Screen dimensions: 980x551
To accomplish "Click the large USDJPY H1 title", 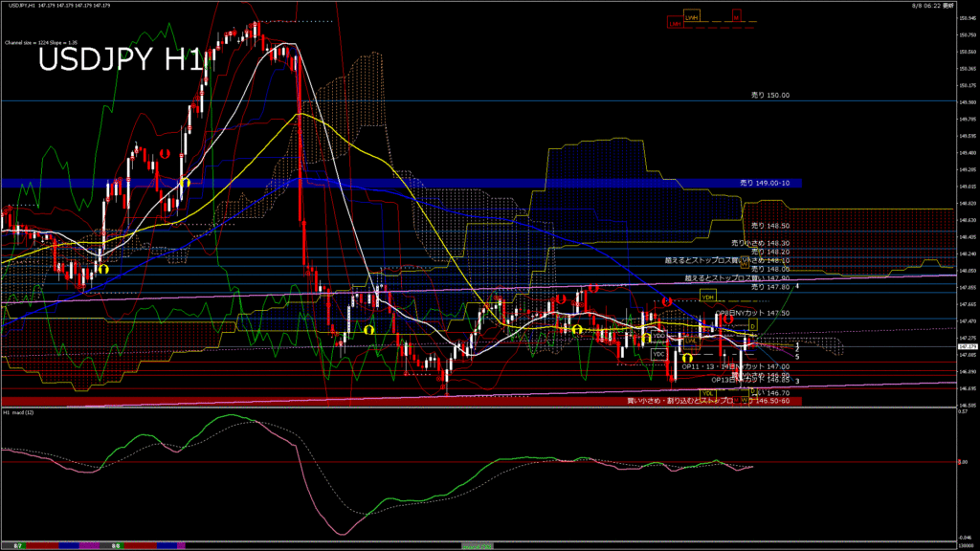I will coord(122,61).
